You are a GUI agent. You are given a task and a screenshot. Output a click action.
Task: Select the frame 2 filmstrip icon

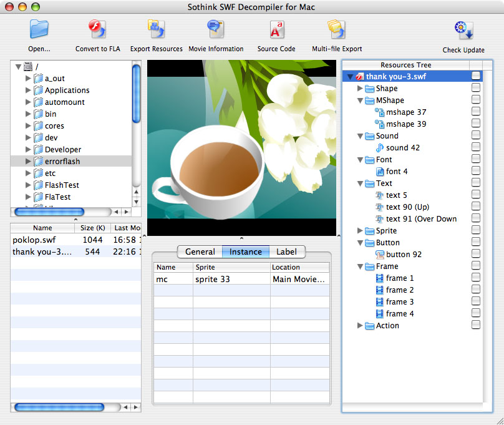pyautogui.click(x=380, y=290)
